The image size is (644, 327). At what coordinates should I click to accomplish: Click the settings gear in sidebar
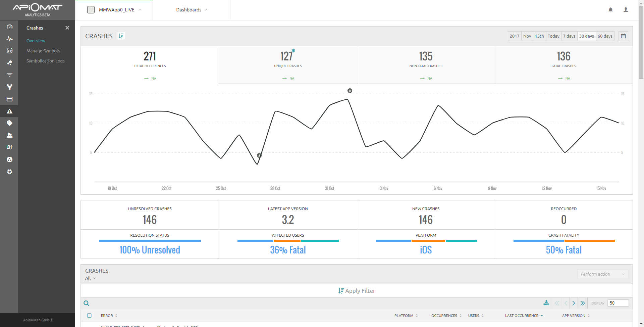(x=9, y=172)
